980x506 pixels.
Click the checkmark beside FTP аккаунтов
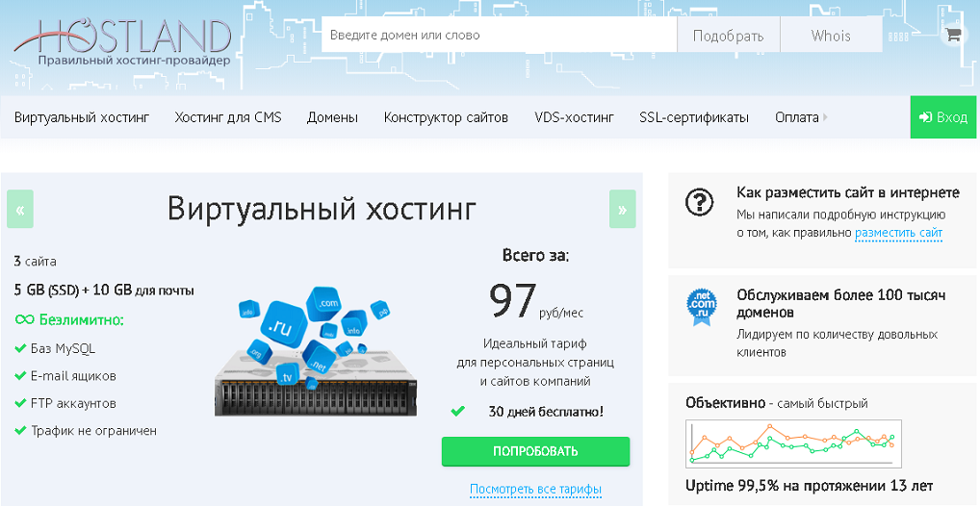click(x=20, y=404)
